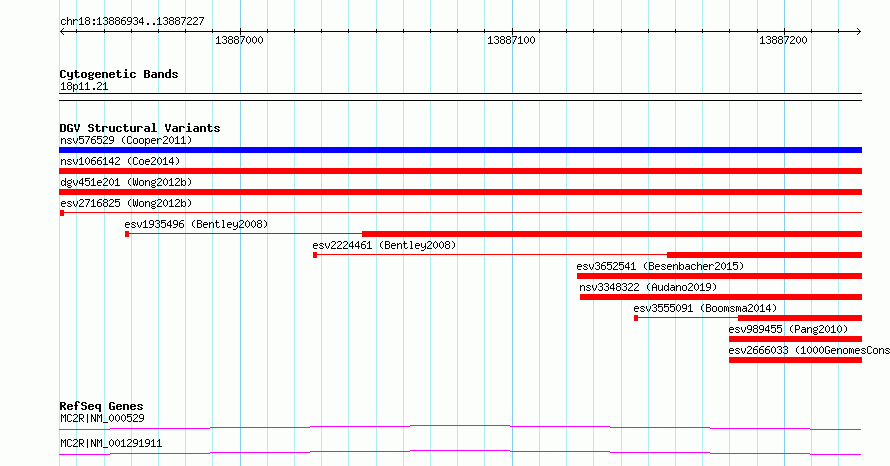Select the 18p11.21 band label
Screen dimensions: 890x466
coord(84,86)
